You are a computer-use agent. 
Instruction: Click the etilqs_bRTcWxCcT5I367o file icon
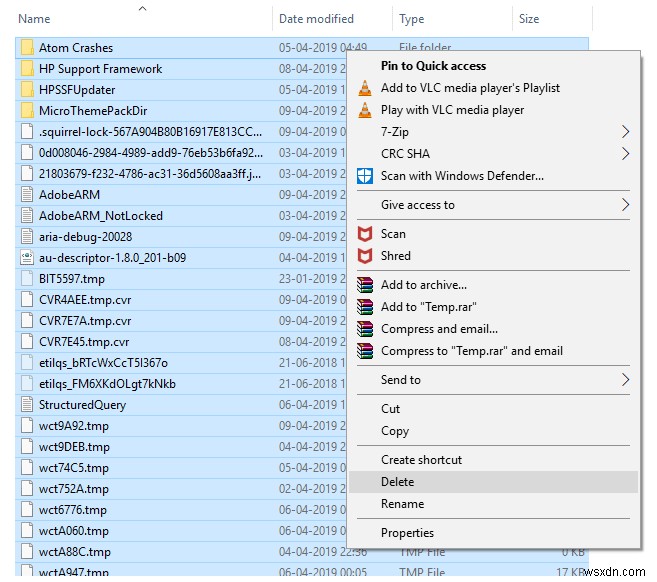coord(27,362)
